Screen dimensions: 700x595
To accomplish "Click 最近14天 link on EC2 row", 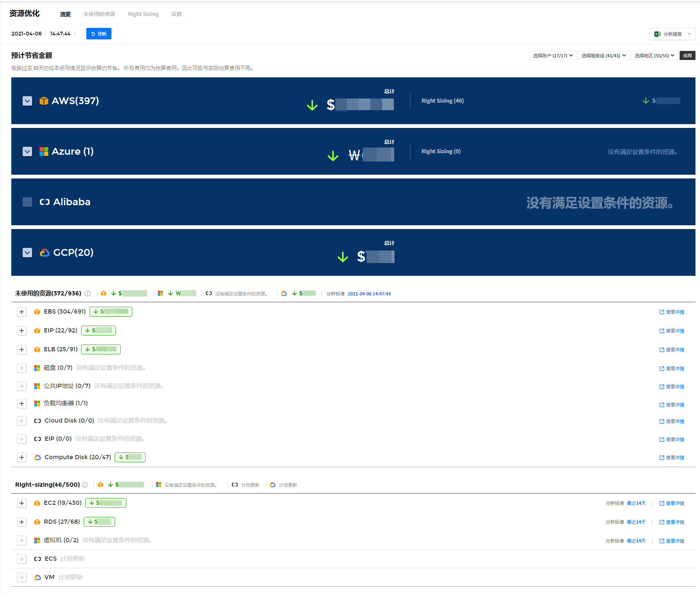I will (636, 503).
